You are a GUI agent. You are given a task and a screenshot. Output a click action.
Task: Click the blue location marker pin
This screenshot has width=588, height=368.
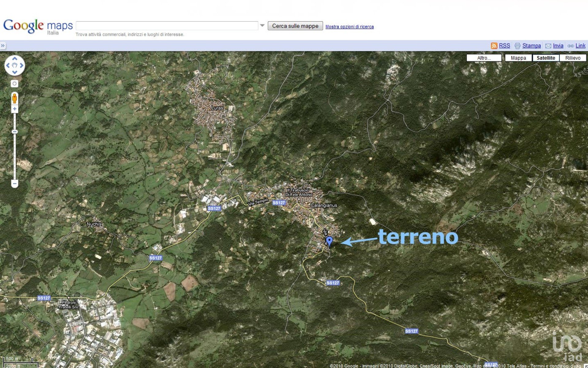click(x=329, y=241)
